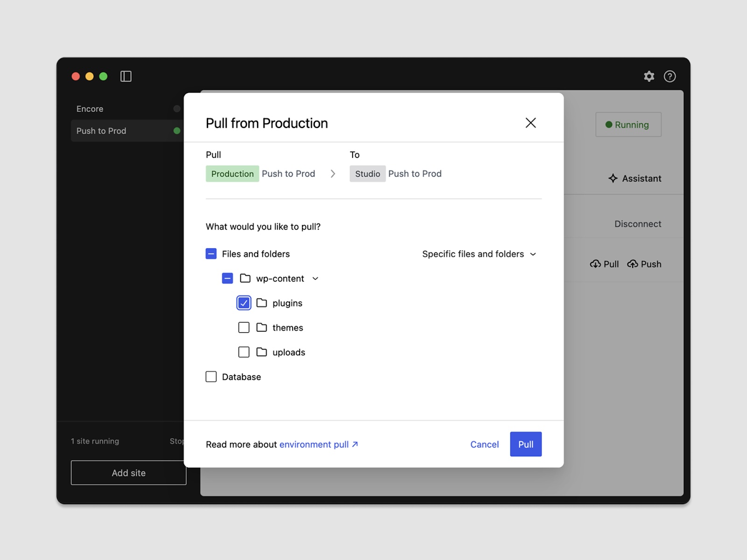This screenshot has height=560, width=747.
Task: Select the Push to Prod site in sidebar
Action: [x=127, y=131]
